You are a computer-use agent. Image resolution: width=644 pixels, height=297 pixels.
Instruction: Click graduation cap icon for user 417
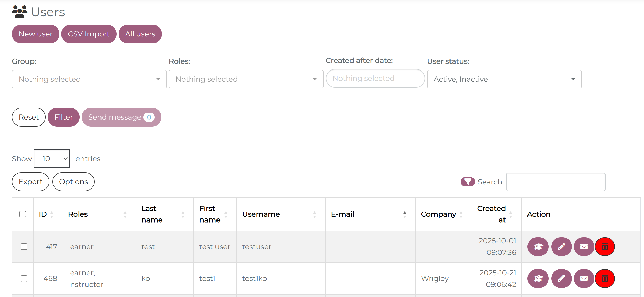(x=538, y=247)
